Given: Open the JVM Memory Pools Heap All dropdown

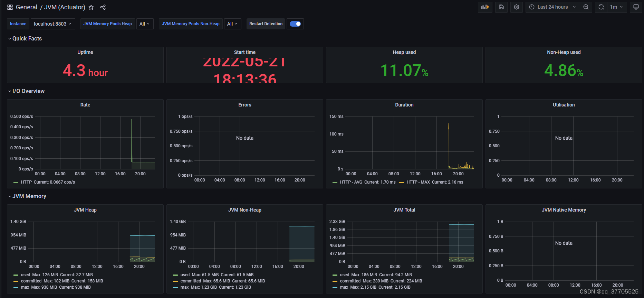Looking at the screenshot, I should [x=145, y=24].
